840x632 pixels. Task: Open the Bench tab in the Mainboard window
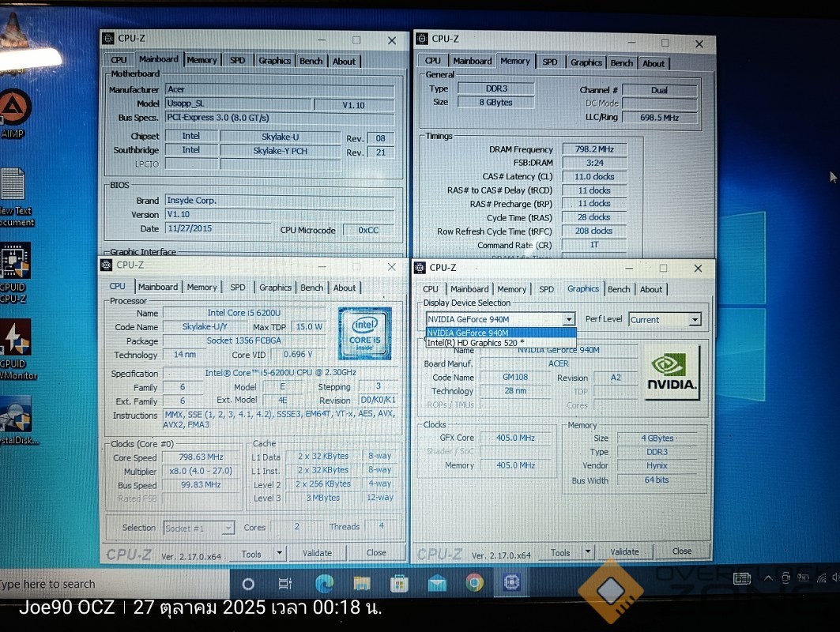pos(311,61)
